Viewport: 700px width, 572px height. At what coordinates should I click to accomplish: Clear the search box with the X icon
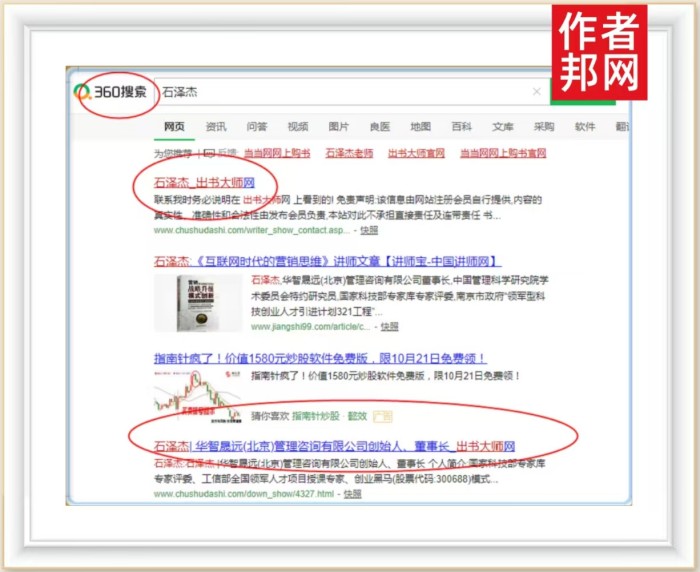coord(536,92)
